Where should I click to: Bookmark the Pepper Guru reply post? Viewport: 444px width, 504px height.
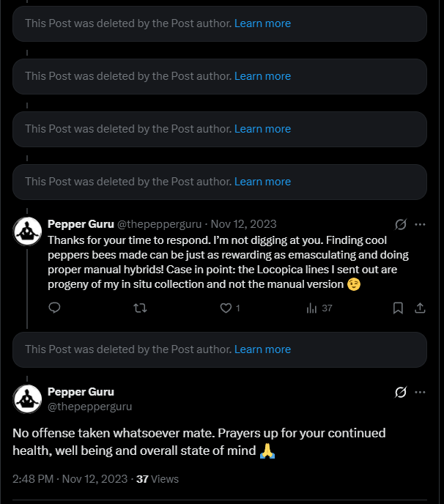pos(398,308)
